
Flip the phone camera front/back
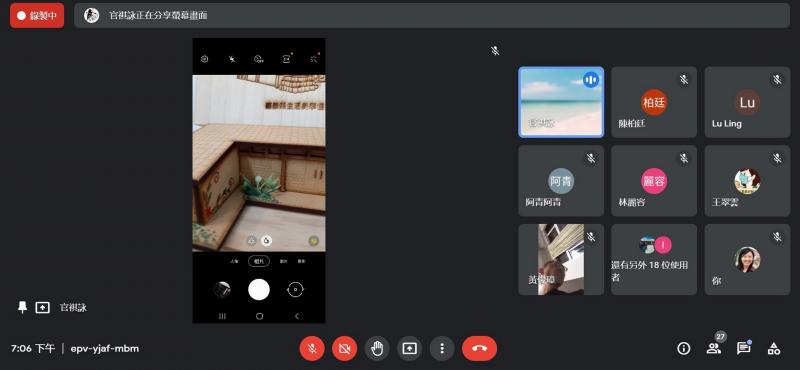[296, 289]
